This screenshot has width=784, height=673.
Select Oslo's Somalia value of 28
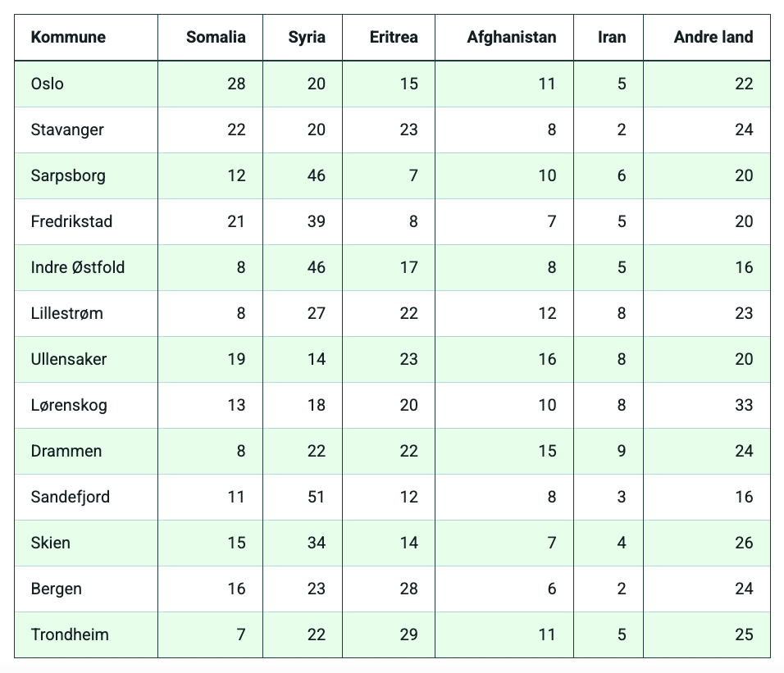coord(236,84)
